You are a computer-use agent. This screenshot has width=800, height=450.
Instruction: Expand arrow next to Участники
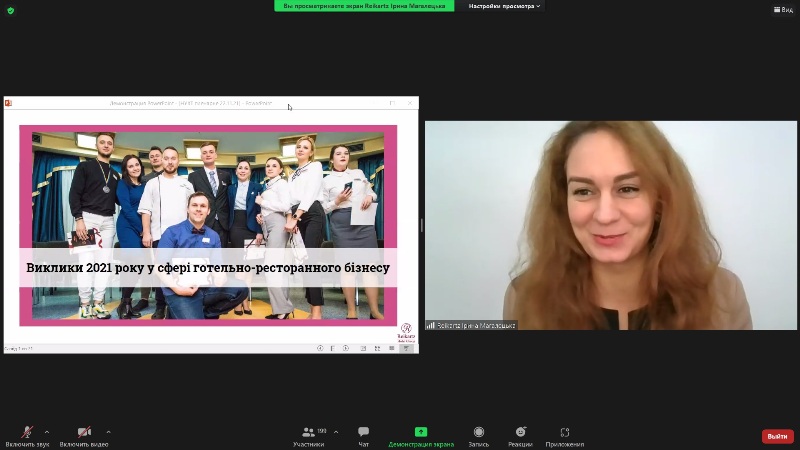(336, 432)
